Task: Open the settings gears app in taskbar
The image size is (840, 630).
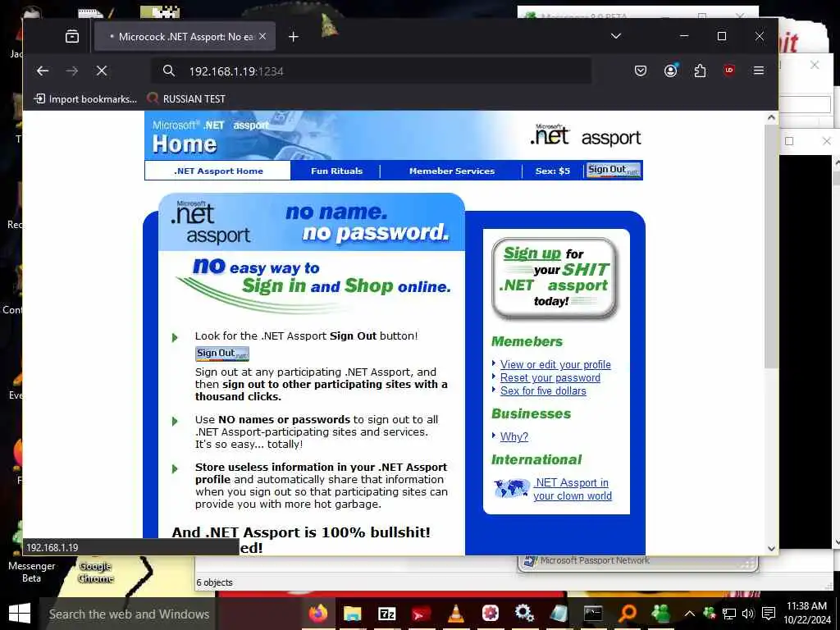Action: tap(524, 613)
